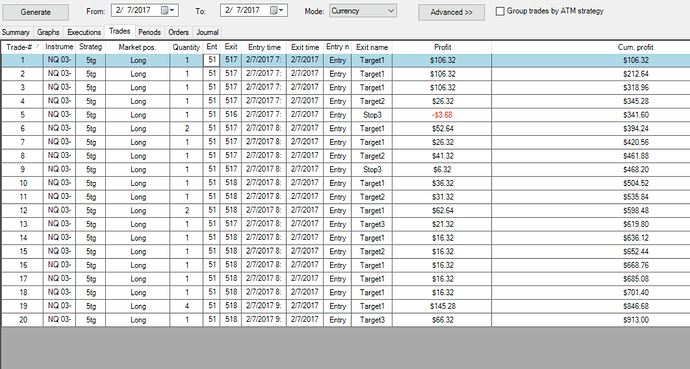Open the Periods tab
This screenshot has width=690, height=369.
click(x=149, y=32)
